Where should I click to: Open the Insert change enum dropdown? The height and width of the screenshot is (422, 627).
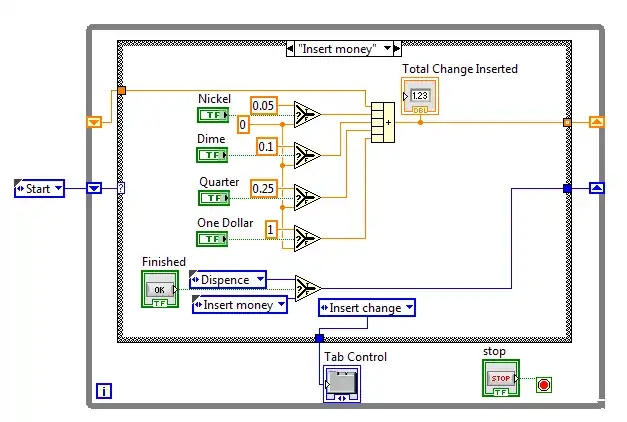point(407,308)
